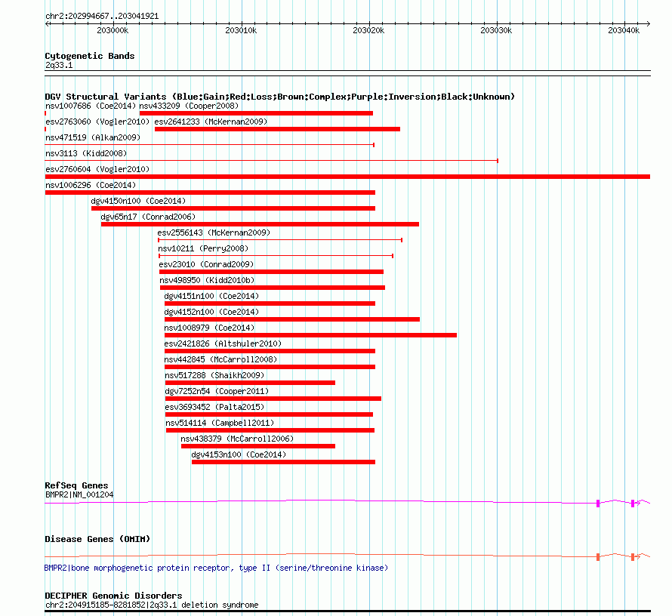Screen dimensions: 672x616
Task: Click nsv442845 (McCarroll2008) variant label
Action: [220, 359]
